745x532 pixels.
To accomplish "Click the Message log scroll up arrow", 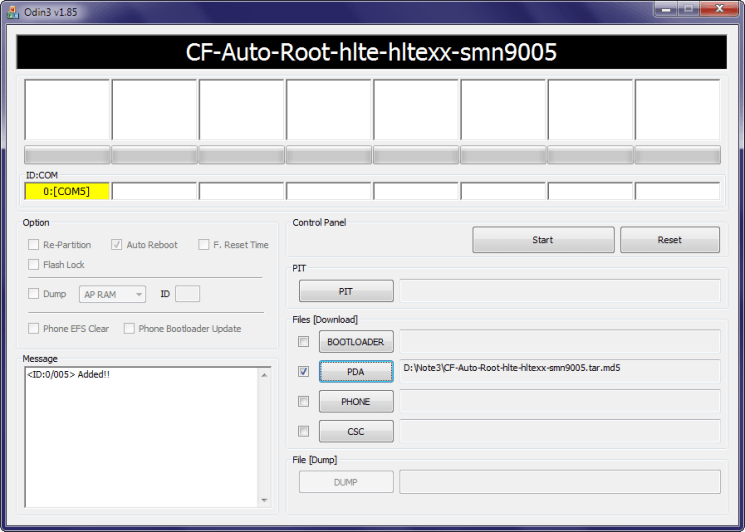I will pyautogui.click(x=264, y=375).
